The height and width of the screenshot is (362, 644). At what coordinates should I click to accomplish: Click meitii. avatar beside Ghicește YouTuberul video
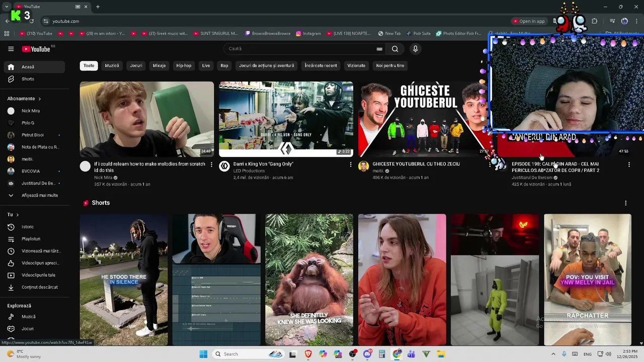[x=363, y=166]
